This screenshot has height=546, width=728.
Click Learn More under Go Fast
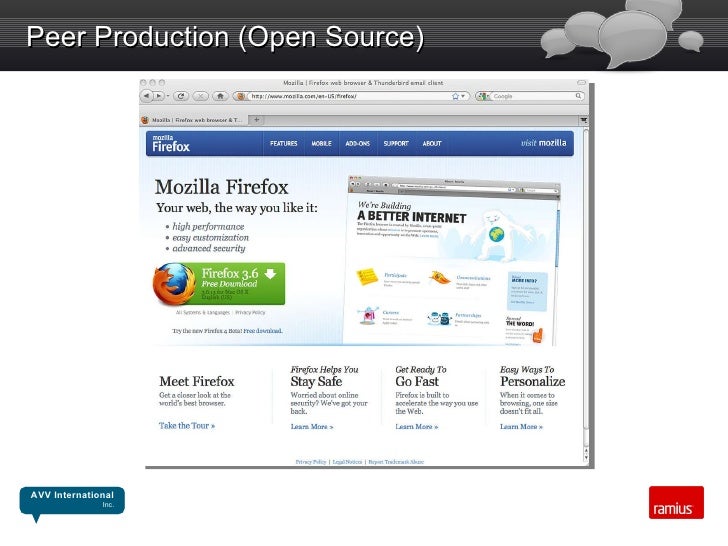coord(417,427)
